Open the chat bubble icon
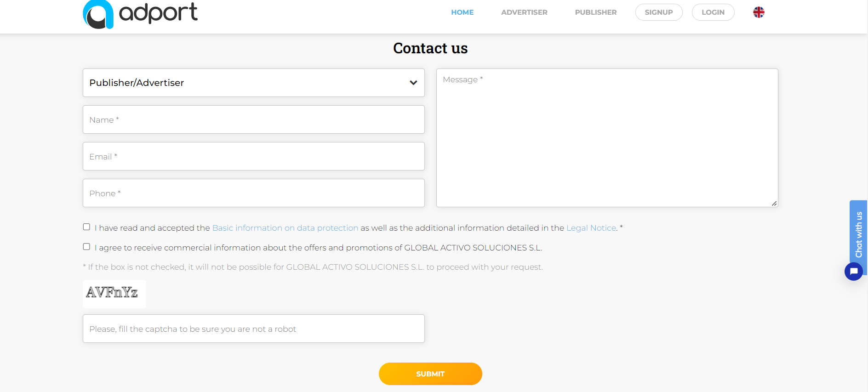 click(x=853, y=271)
